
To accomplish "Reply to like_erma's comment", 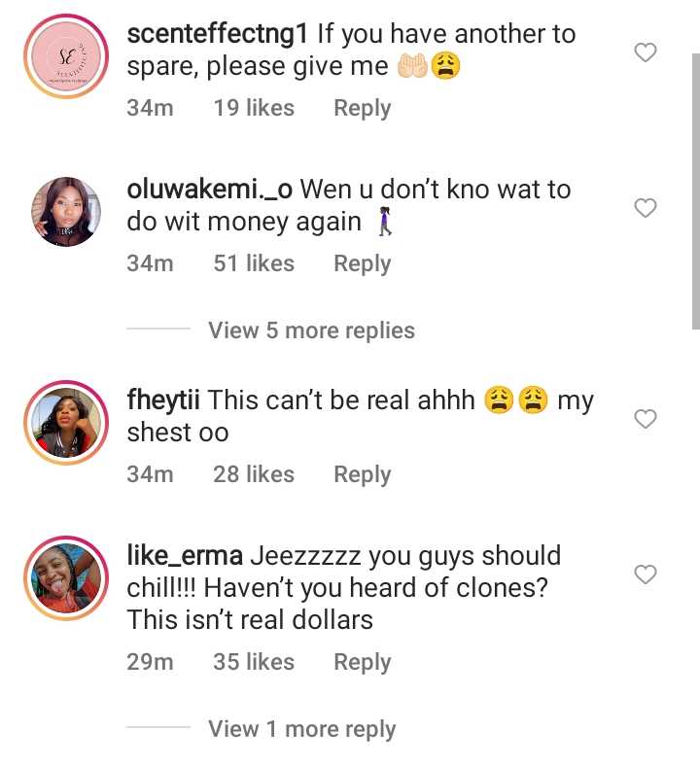I will coord(362,662).
